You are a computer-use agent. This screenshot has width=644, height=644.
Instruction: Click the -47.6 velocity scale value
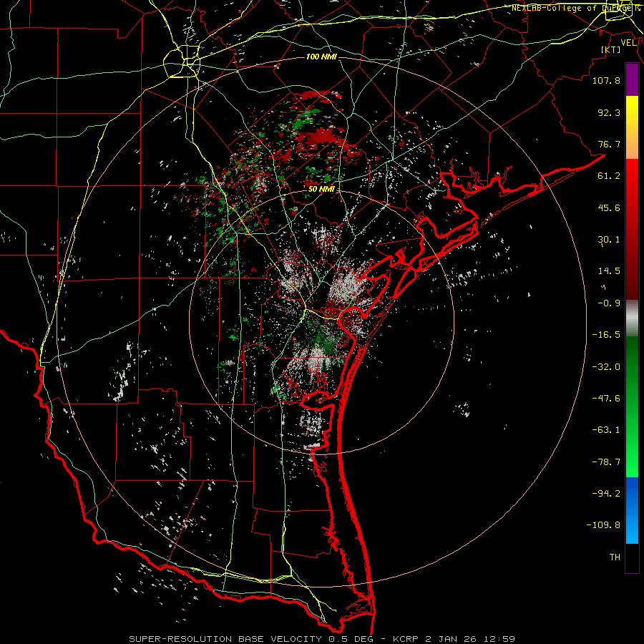606,399
